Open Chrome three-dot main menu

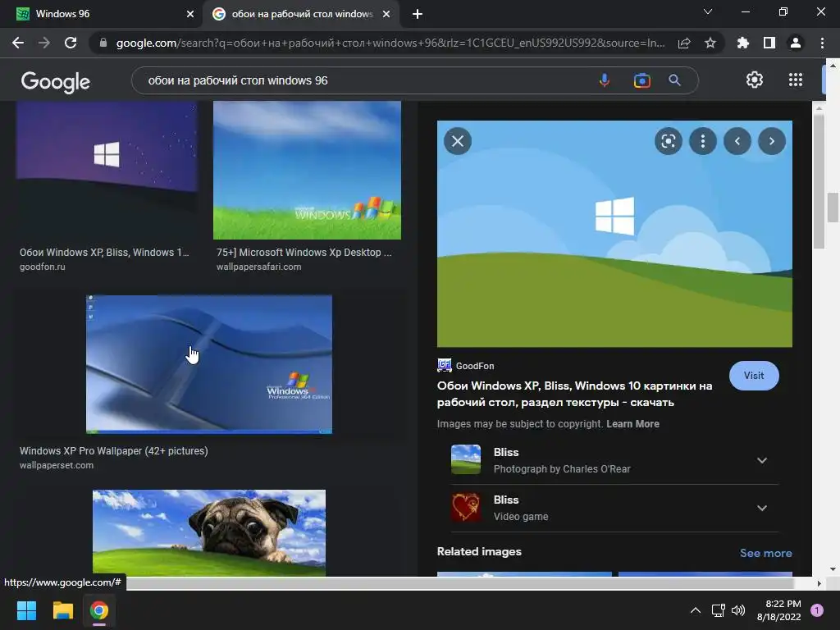pos(822,43)
